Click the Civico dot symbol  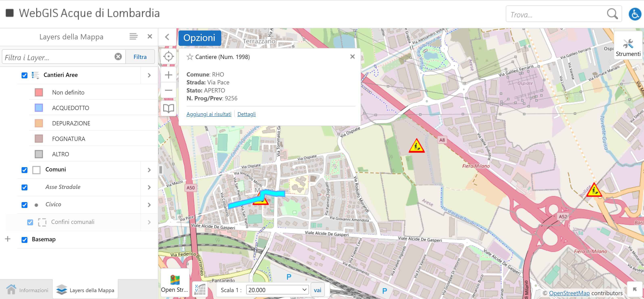(x=36, y=205)
